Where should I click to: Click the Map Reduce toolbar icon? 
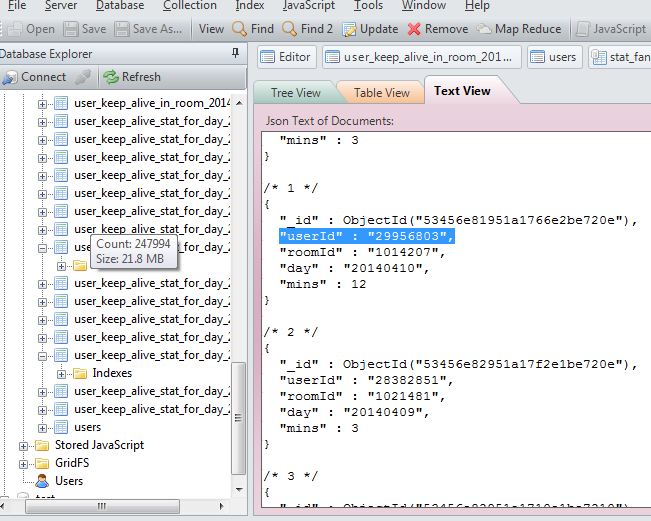point(484,29)
